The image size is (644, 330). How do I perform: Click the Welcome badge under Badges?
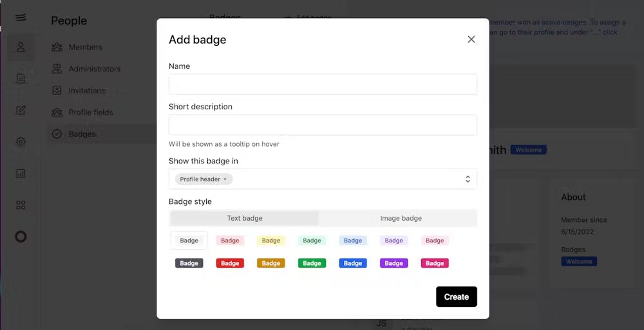(x=579, y=261)
